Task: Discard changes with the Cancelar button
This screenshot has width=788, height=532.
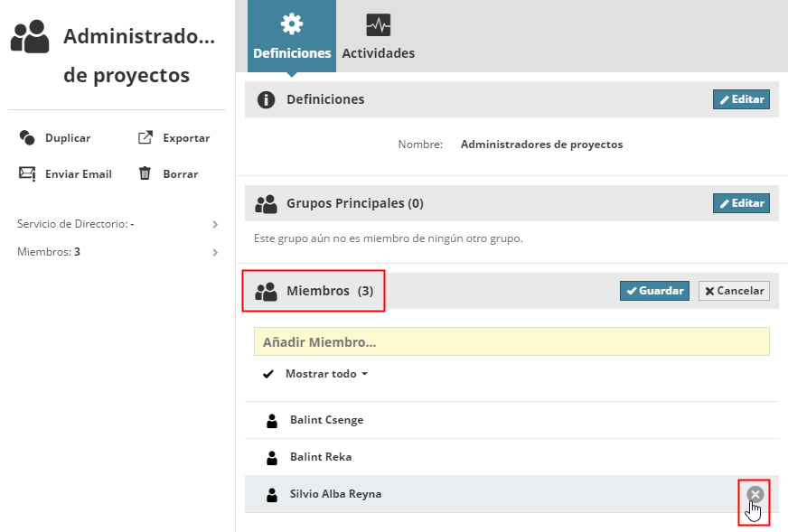Action: pos(734,291)
